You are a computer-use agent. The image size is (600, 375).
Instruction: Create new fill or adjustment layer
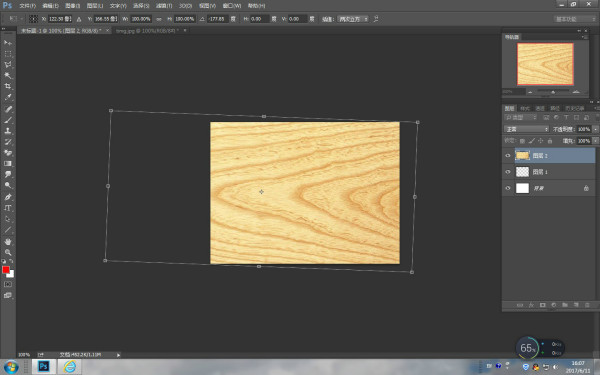point(553,305)
